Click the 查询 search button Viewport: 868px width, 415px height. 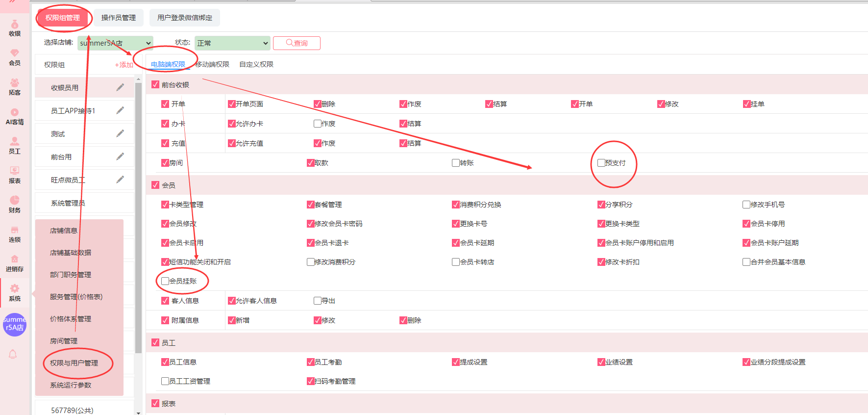[297, 43]
